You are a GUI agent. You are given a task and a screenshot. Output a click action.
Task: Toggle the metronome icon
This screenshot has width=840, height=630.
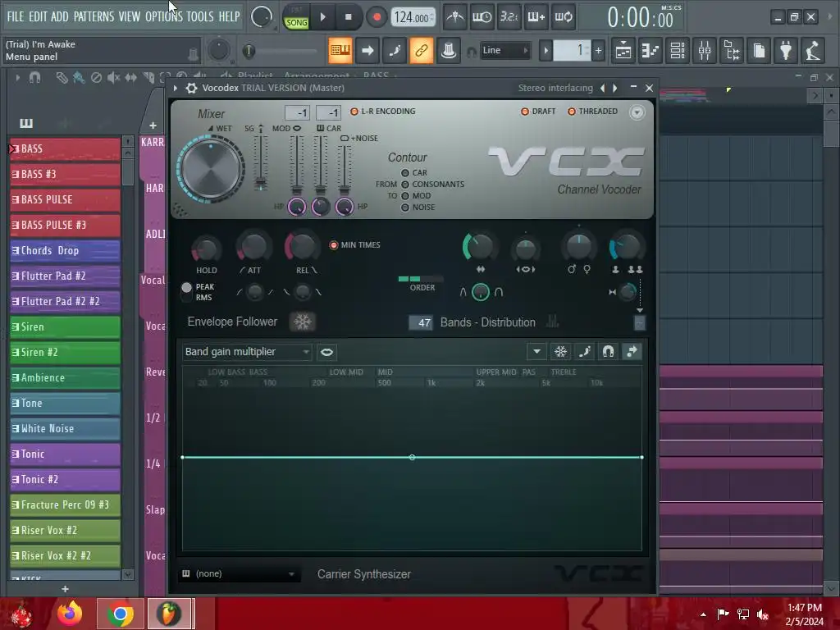pyautogui.click(x=455, y=17)
